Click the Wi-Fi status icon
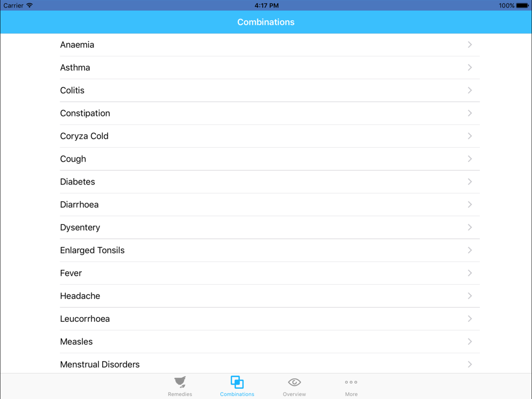The height and width of the screenshot is (399, 532). tap(29, 5)
